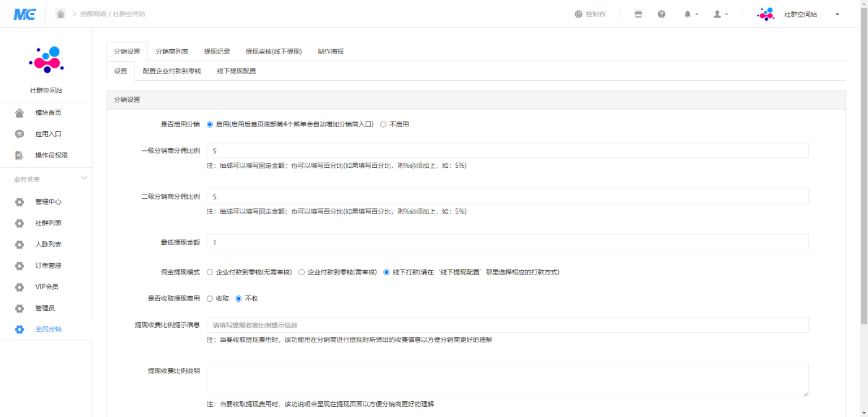The width and height of the screenshot is (868, 417).
Task: Click the 应用入口 chat bubble icon
Action: (19, 134)
